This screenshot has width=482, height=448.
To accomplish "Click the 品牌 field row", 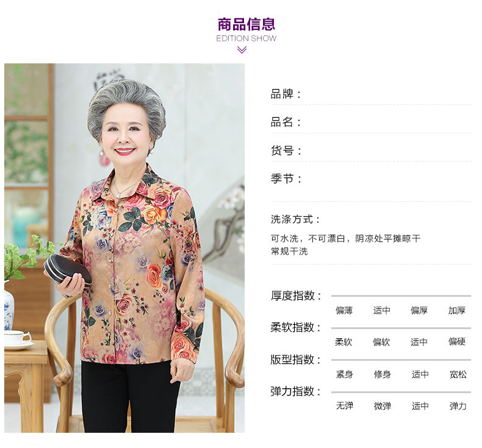I will pyautogui.click(x=372, y=94).
